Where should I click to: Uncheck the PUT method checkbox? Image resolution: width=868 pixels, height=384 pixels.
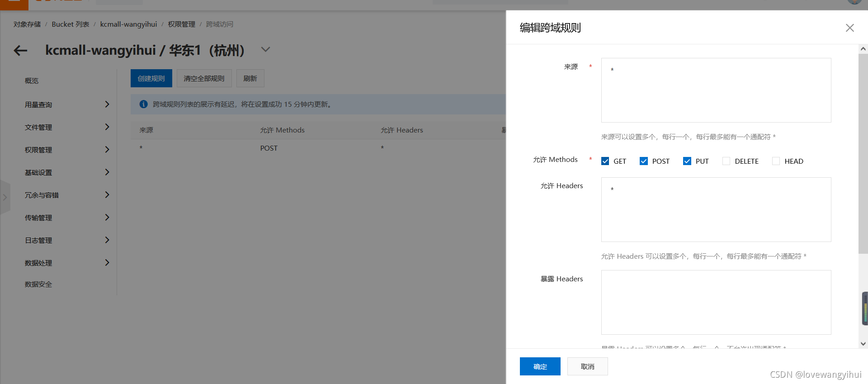click(687, 161)
